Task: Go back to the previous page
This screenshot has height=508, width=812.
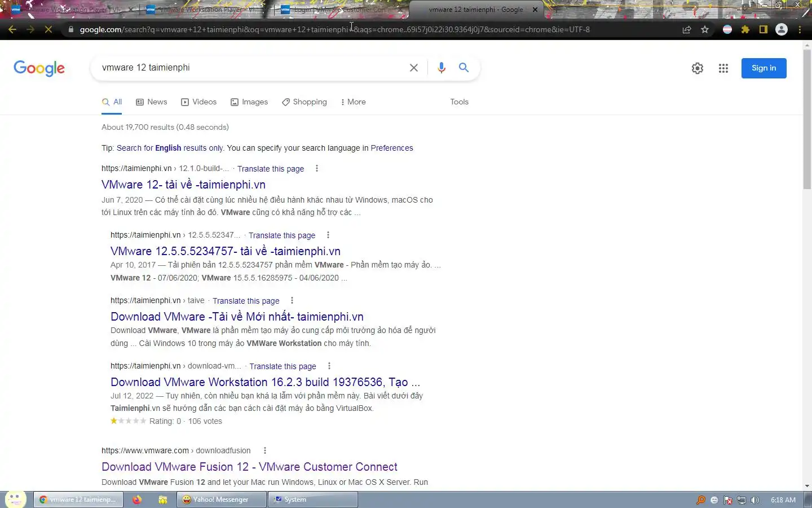Action: (12, 29)
